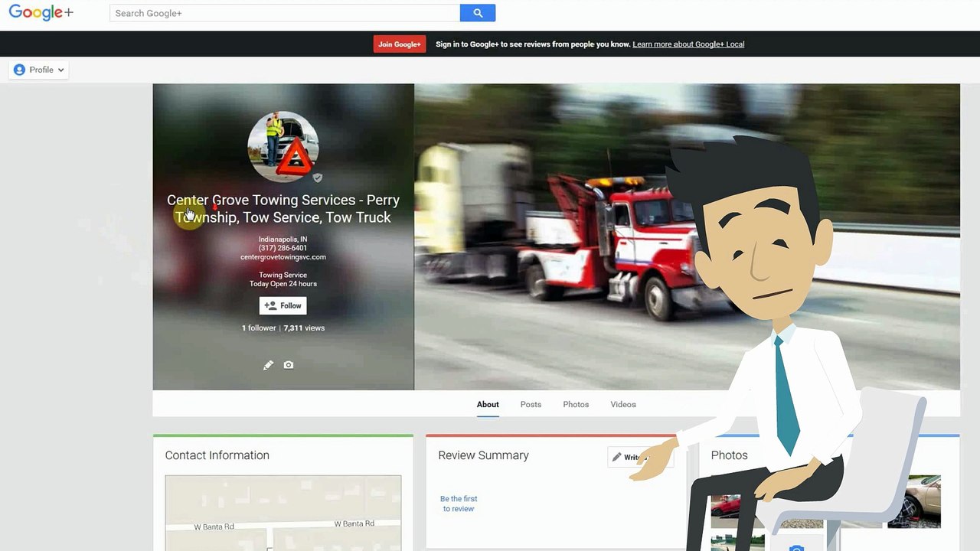Click the Today Open 24 hours text

(x=283, y=284)
